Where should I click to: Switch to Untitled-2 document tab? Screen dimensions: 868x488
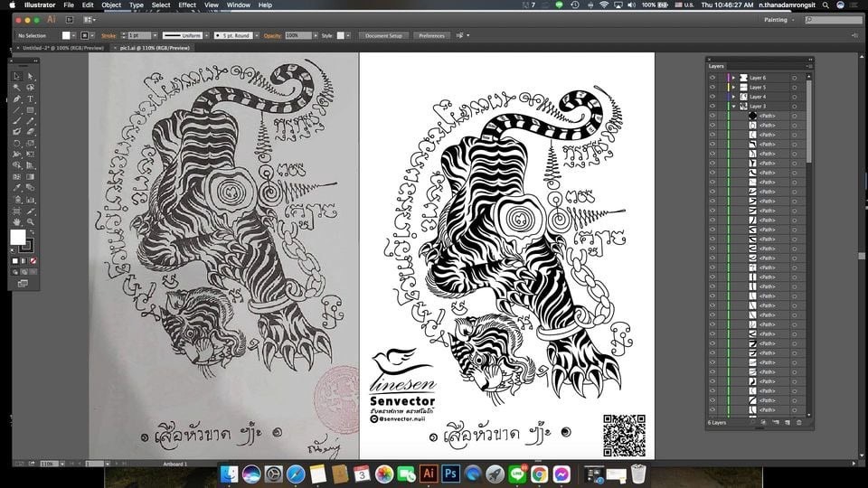(62, 48)
